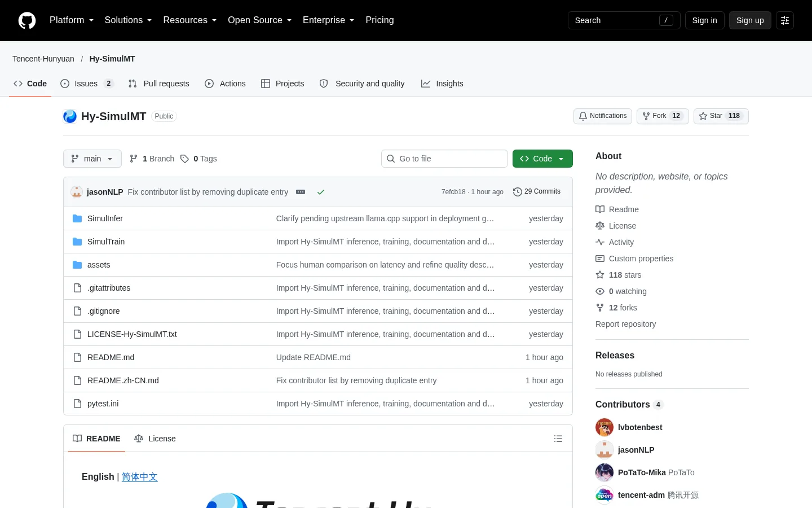Open the README.zh-CN.md file
Viewport: 812px width, 508px height.
(123, 380)
